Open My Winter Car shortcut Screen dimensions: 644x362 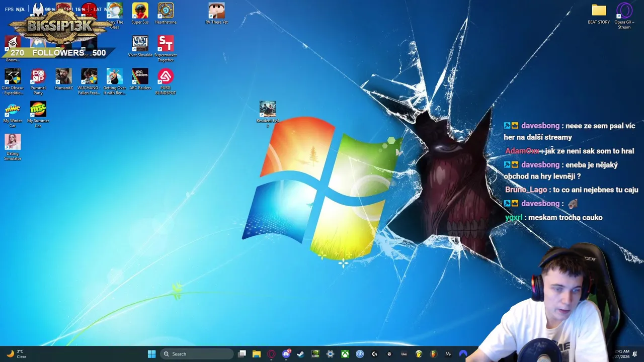coord(13,115)
